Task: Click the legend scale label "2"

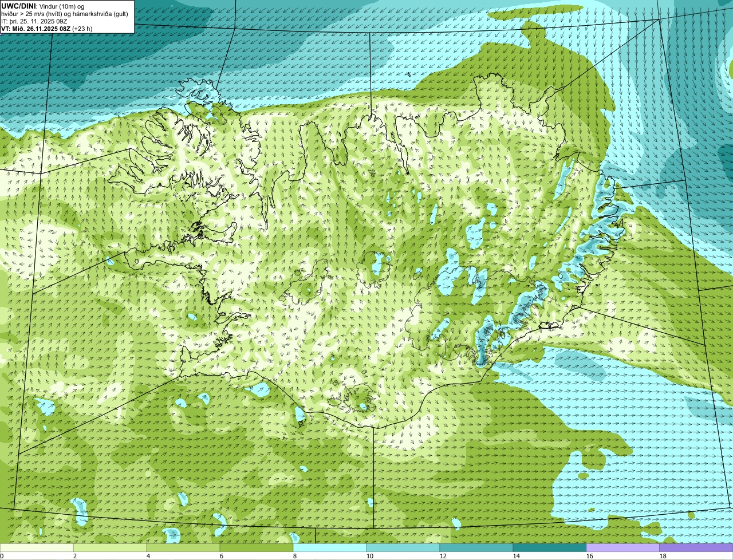Action: [75, 556]
